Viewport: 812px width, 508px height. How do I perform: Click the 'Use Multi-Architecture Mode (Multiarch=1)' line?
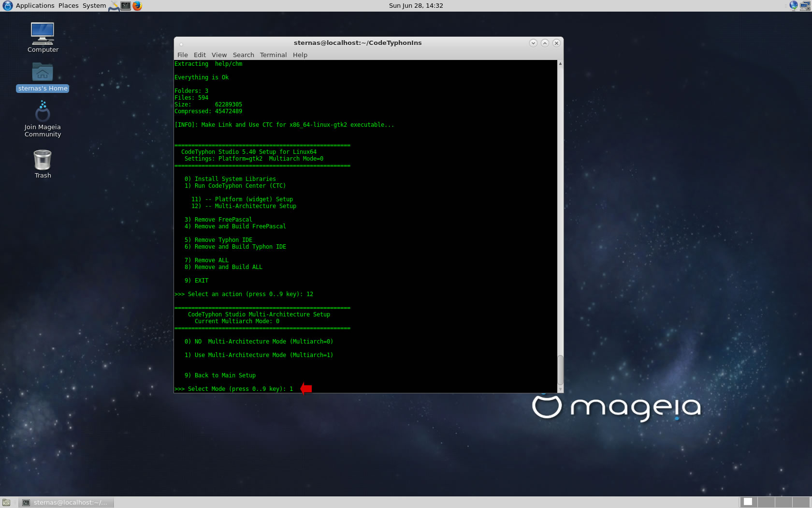pos(259,355)
